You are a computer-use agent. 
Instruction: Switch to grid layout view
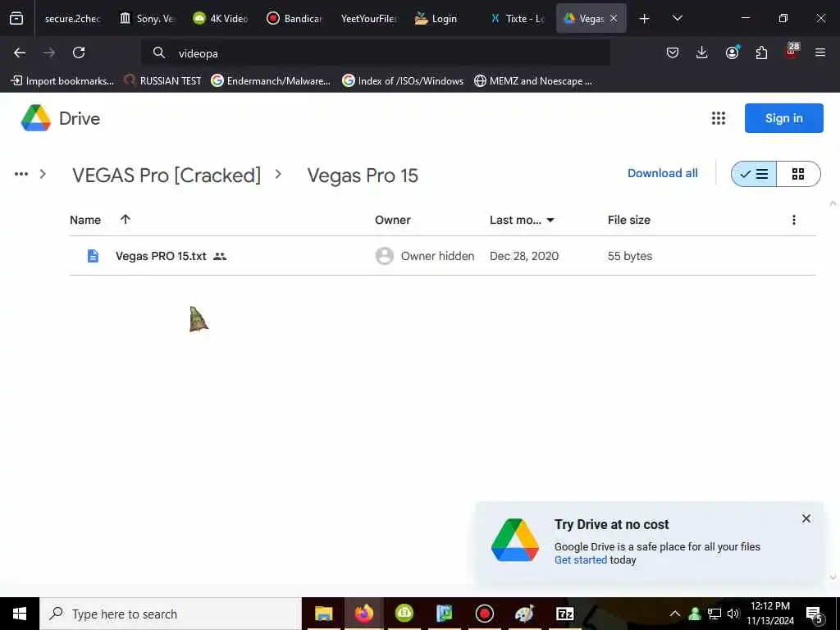pos(798,174)
